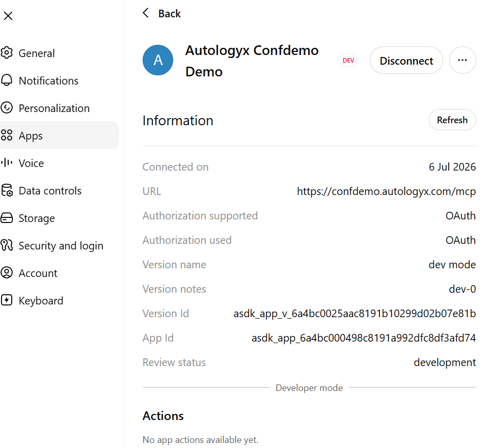
Task: Click the Authorization used label
Action: click(x=187, y=240)
